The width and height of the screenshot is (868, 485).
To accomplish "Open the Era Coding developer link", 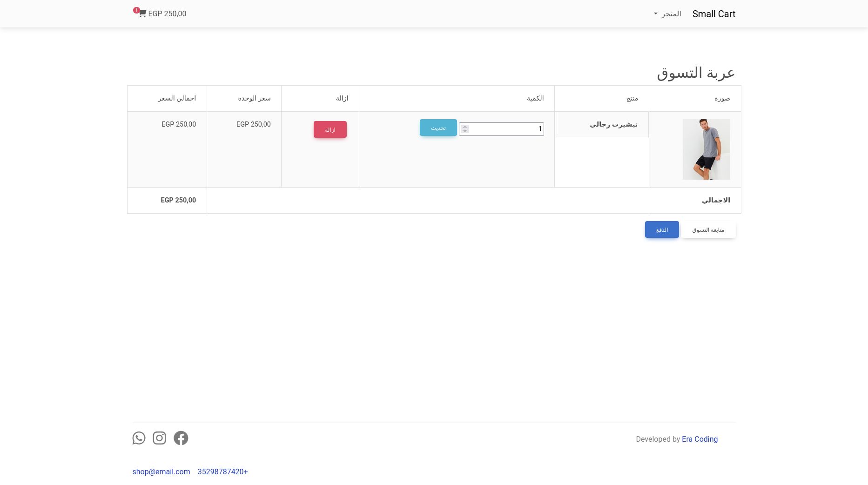I will coord(700,439).
